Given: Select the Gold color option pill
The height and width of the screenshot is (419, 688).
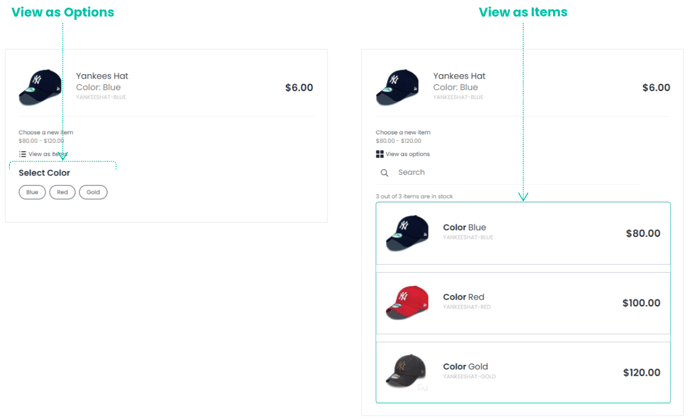Looking at the screenshot, I should [x=93, y=192].
